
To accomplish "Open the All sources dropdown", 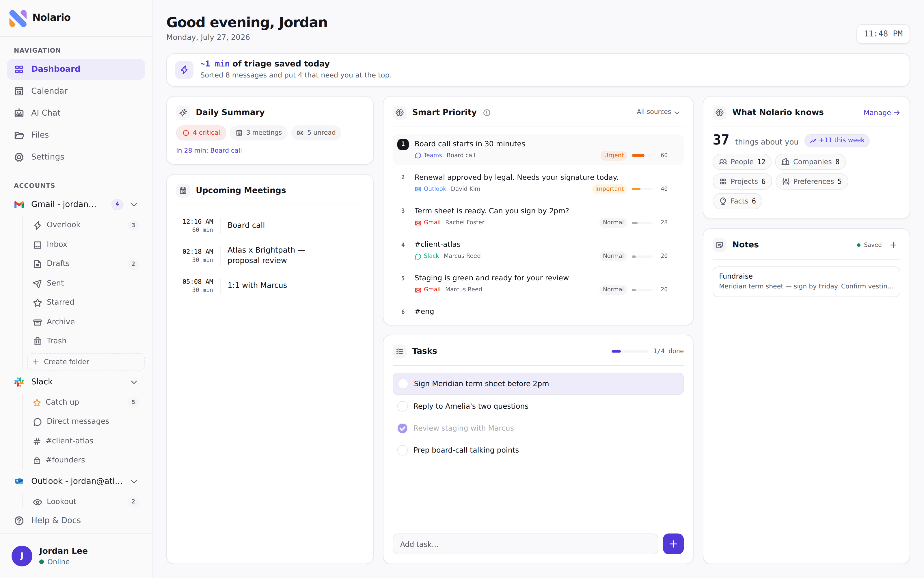I will point(658,112).
